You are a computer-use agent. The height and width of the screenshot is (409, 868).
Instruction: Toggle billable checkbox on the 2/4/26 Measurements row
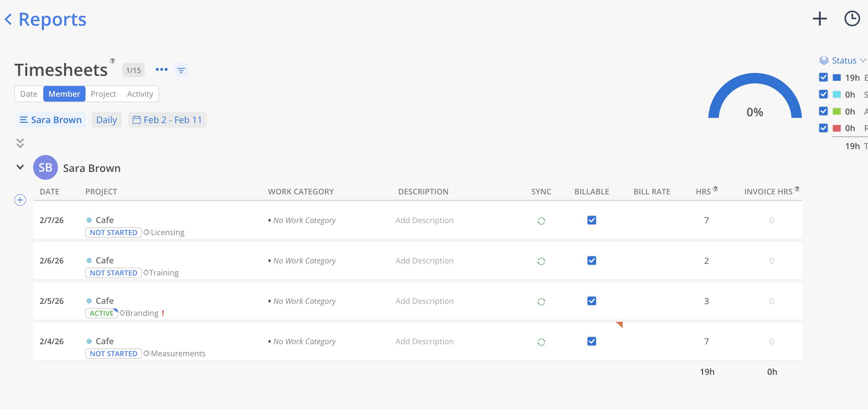point(591,341)
